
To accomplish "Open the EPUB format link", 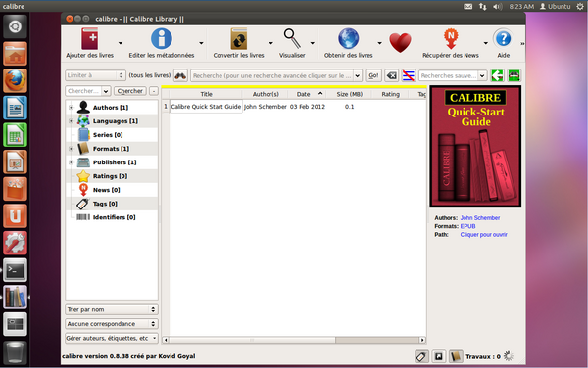I will (467, 226).
